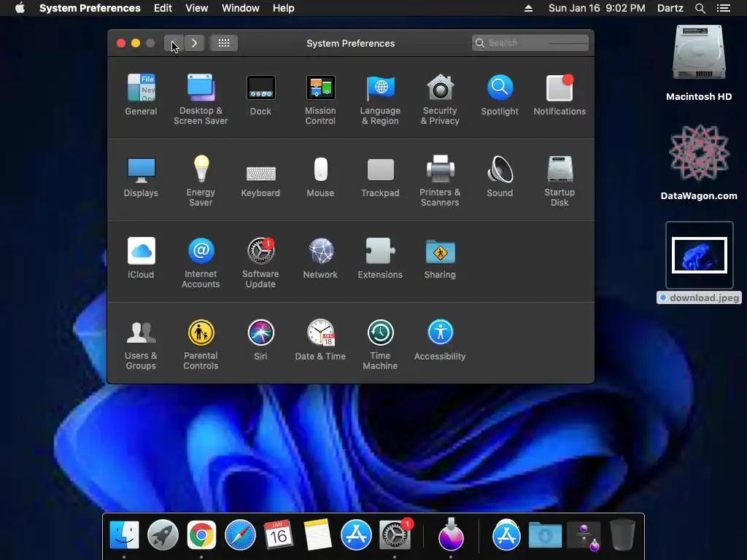Open the blue App Store Dock icon
The image size is (747, 560).
point(356,534)
